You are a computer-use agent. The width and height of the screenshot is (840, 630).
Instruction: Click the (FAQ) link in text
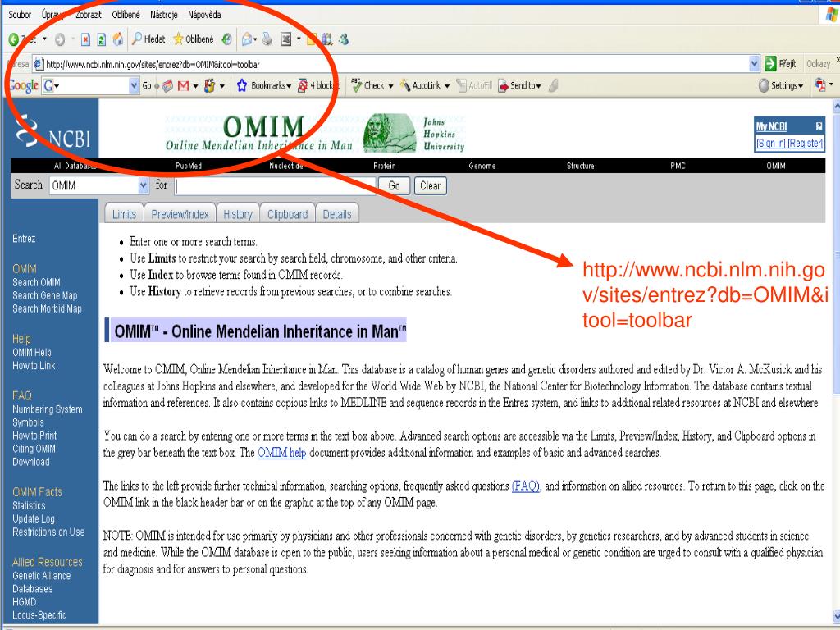526,486
